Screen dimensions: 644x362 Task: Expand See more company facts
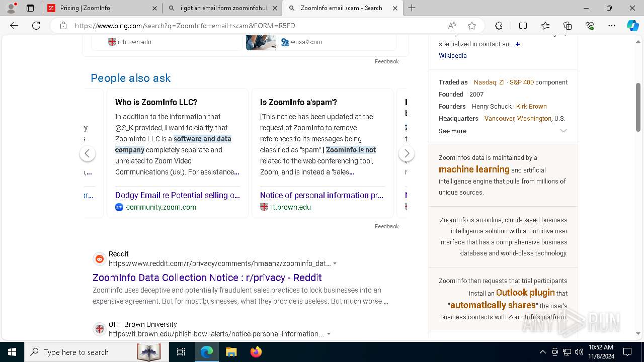point(503,131)
